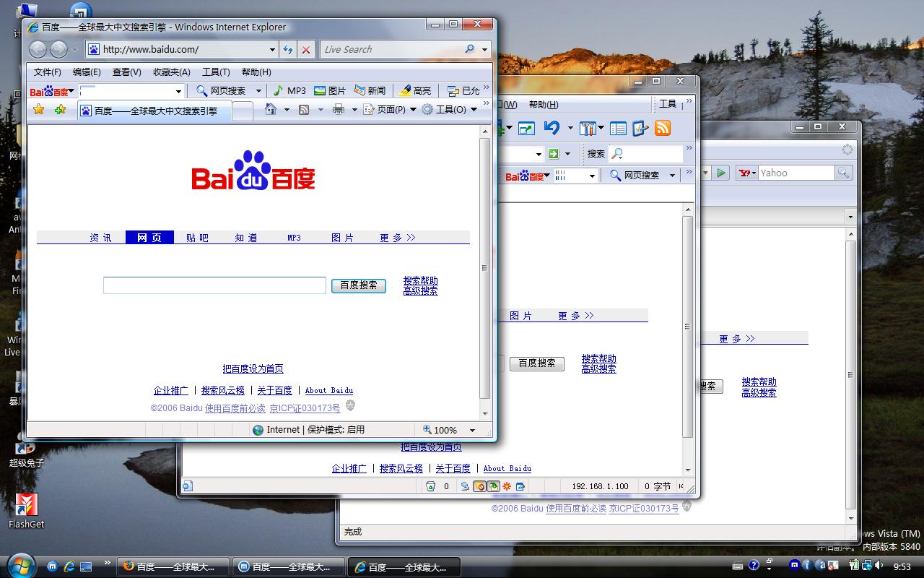Click the About Baidu link in IE page
This screenshot has width=924, height=578.
(x=329, y=390)
